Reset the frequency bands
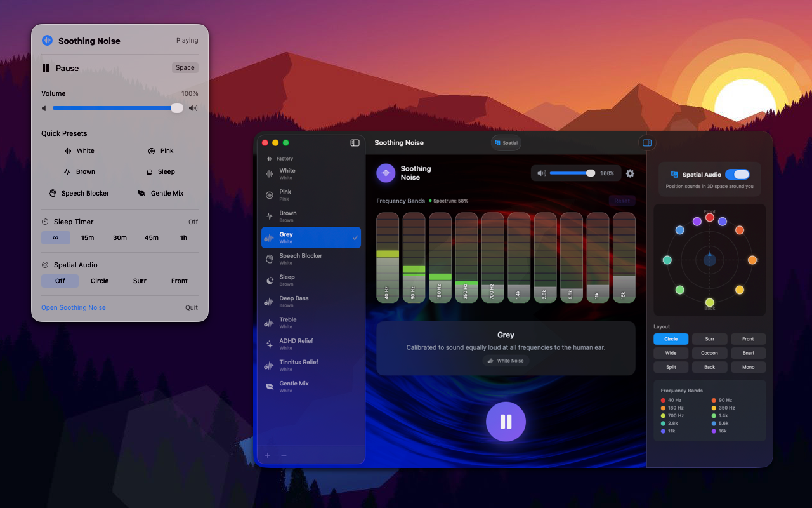 622,201
